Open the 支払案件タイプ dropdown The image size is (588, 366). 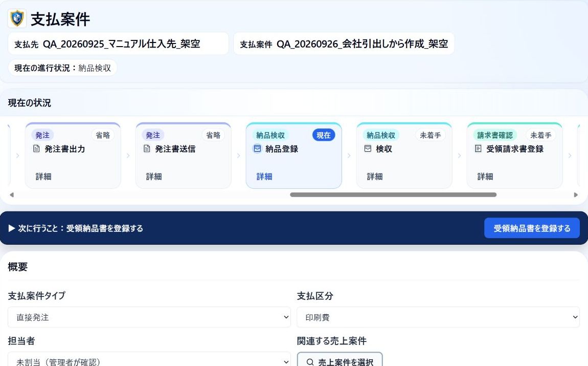pos(149,317)
